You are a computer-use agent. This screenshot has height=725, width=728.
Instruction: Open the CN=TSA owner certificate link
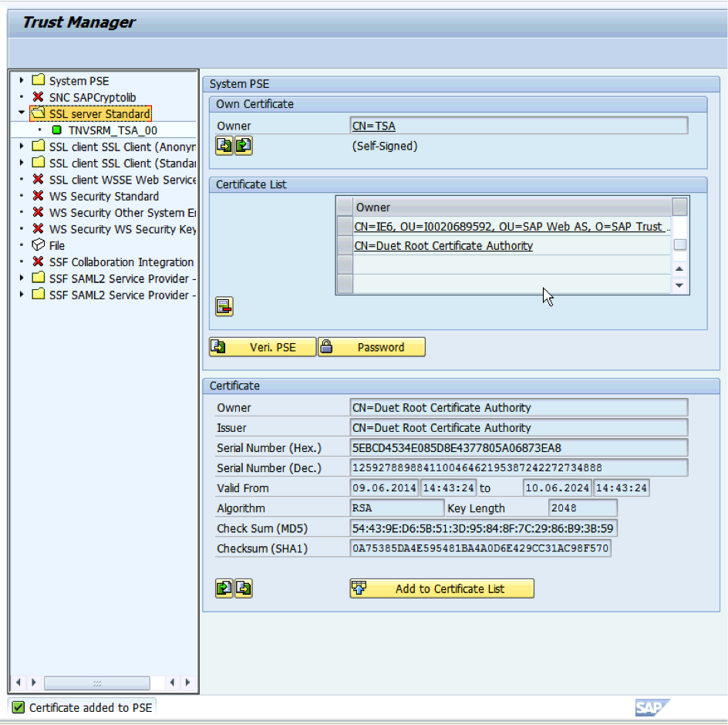coord(374,126)
